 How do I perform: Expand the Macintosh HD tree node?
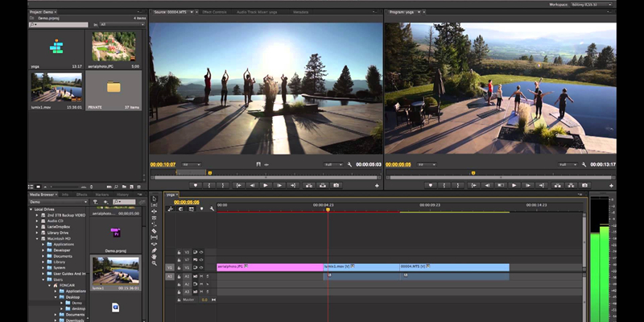point(37,237)
